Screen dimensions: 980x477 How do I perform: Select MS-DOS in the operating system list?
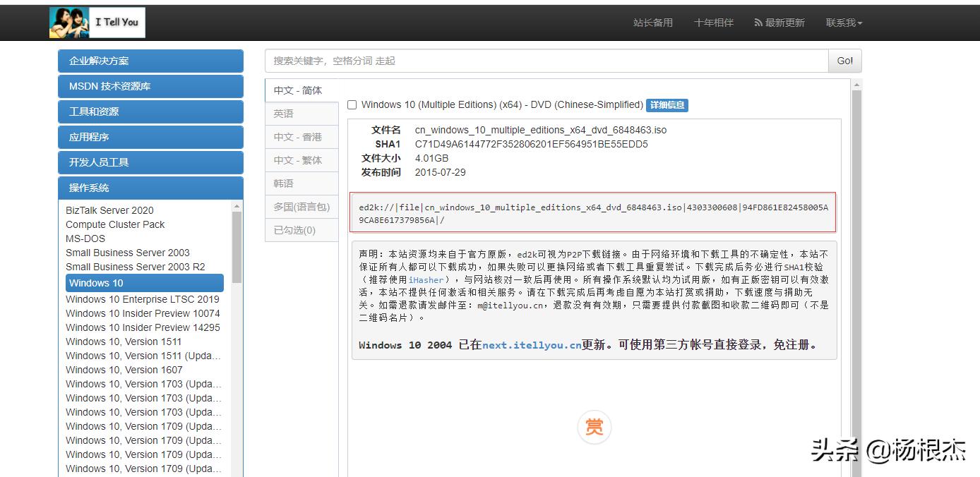85,238
